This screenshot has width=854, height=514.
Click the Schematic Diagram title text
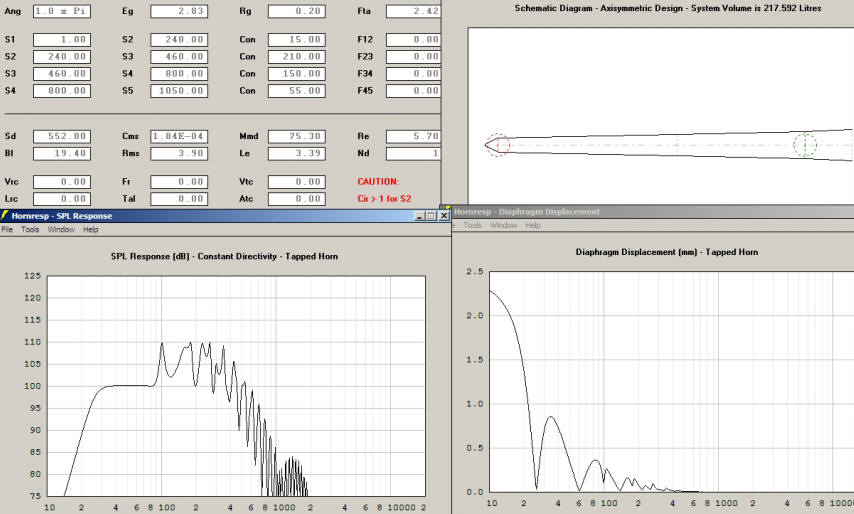coord(668,8)
